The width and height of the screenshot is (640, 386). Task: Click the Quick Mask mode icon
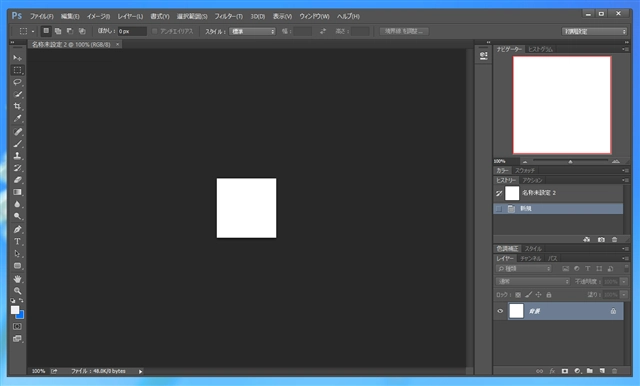click(17, 326)
